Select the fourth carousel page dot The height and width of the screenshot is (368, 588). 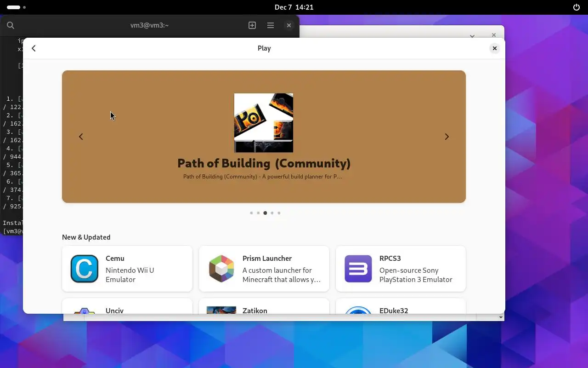(272, 213)
